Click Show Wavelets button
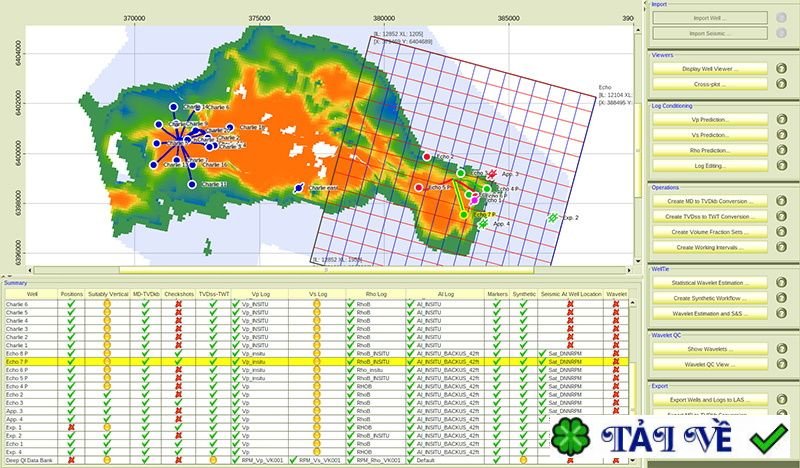 point(710,349)
